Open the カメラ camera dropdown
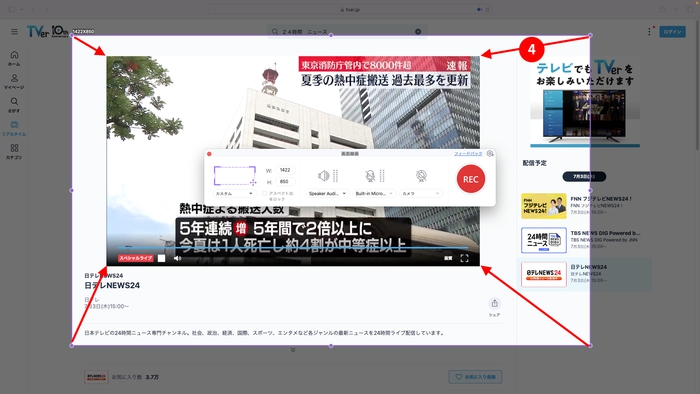 421,194
